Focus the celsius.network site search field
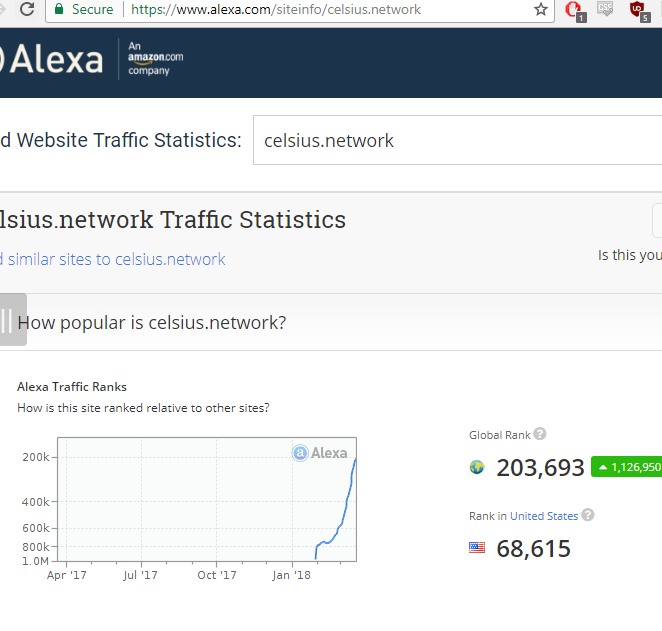 457,140
